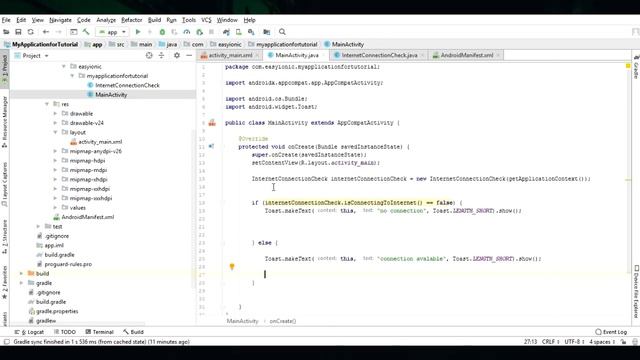
Task: Switch to AndroidManifest.xml editor tab
Action: coord(467,55)
